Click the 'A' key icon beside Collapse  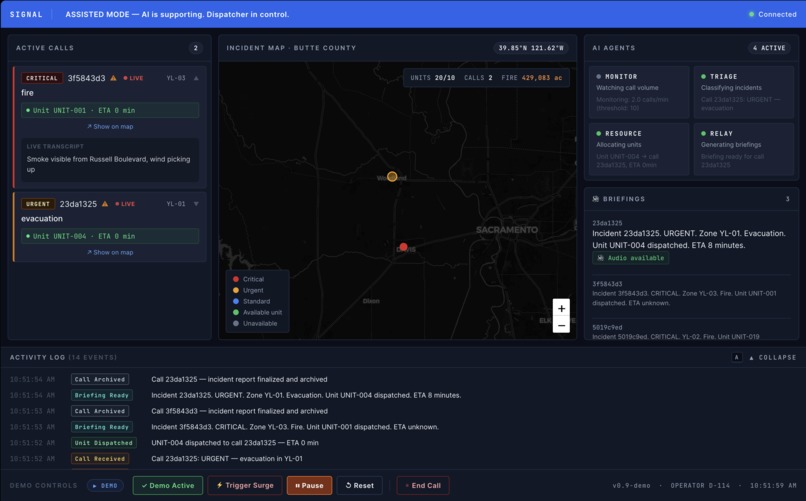pos(737,357)
